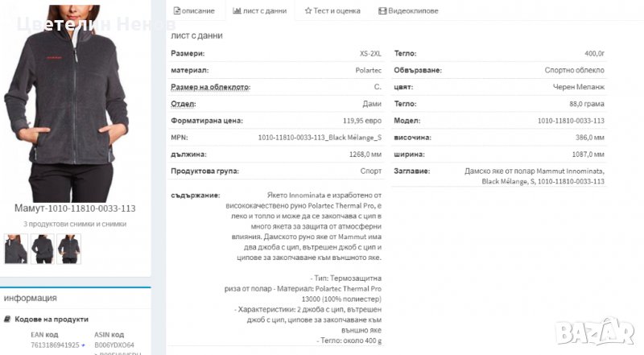This screenshot has height=355, width=644.
Task: Click the small blue icon after the EAN number
Action: 82,345
